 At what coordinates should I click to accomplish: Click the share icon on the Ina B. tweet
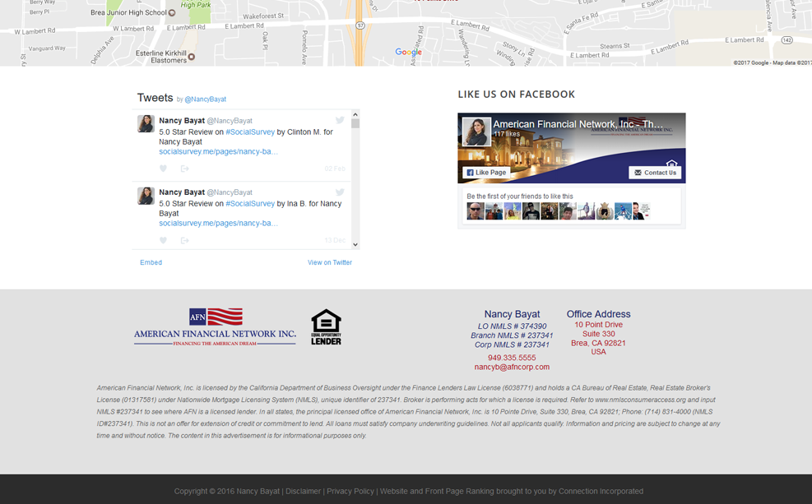(184, 240)
